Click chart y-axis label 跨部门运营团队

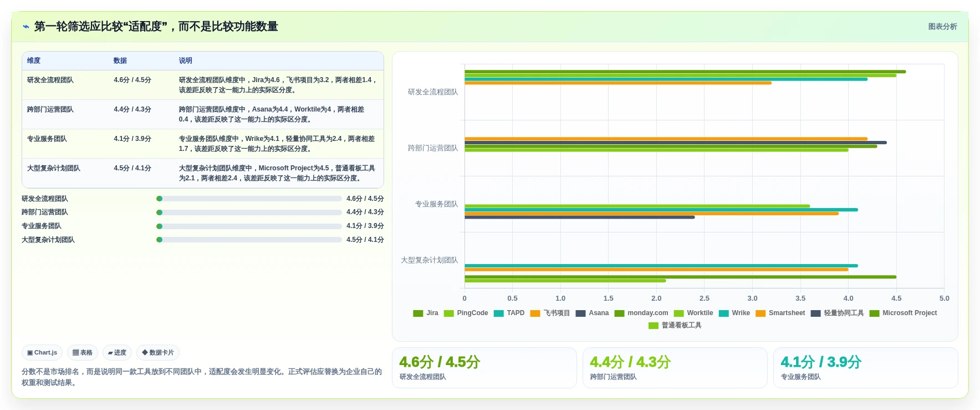[x=433, y=148]
